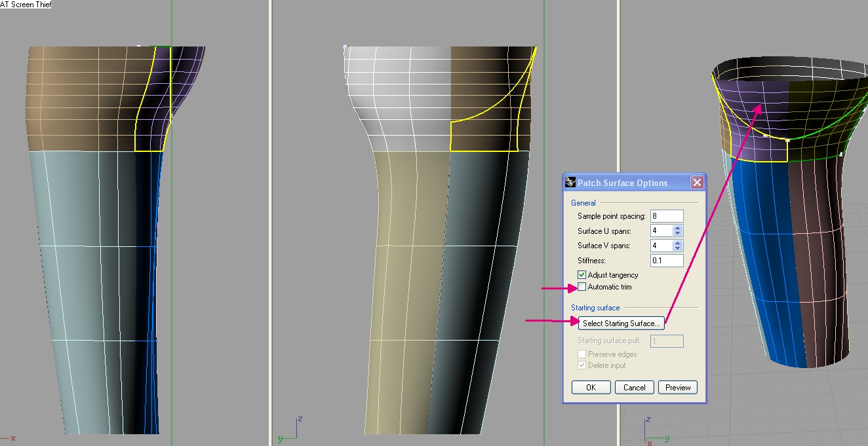Click the Surface V spans value field

coord(661,246)
